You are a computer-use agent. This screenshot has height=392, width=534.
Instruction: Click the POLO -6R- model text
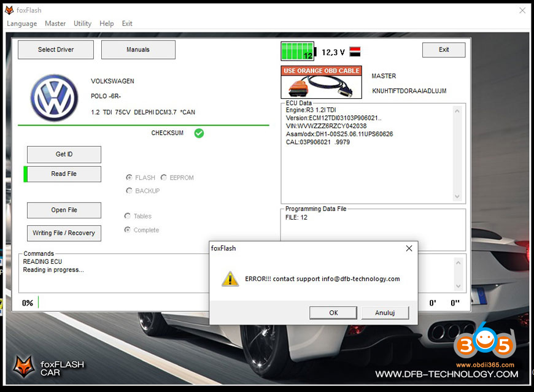click(106, 96)
